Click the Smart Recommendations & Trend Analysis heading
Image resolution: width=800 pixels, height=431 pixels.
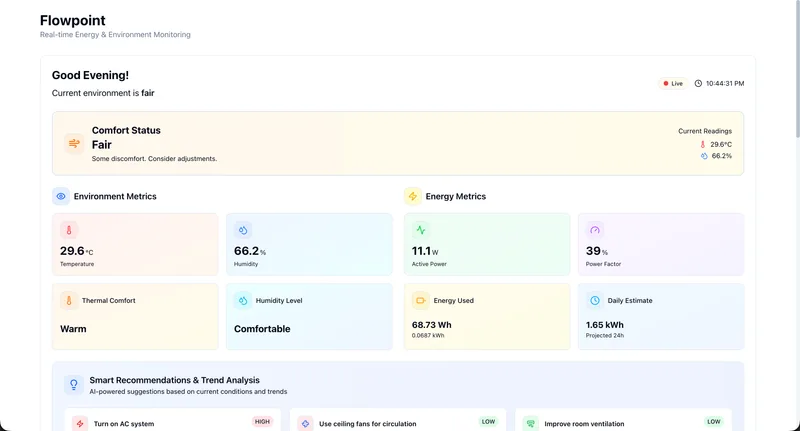click(x=174, y=380)
